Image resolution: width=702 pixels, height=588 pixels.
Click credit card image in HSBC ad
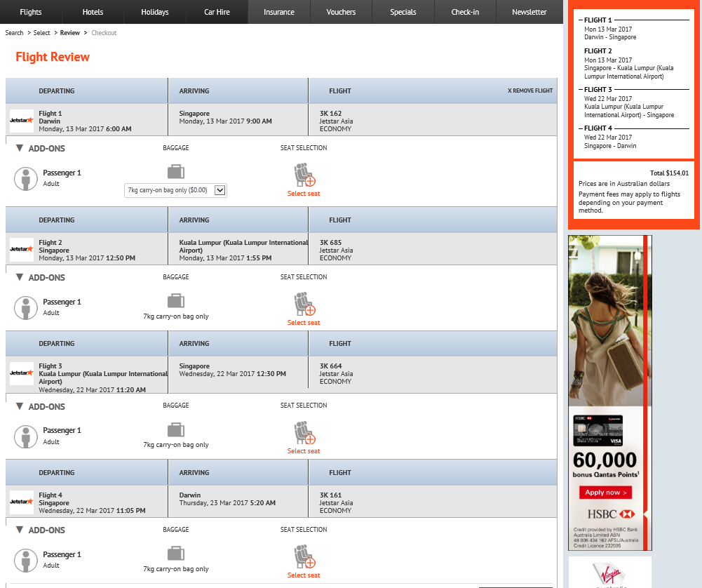point(598,431)
